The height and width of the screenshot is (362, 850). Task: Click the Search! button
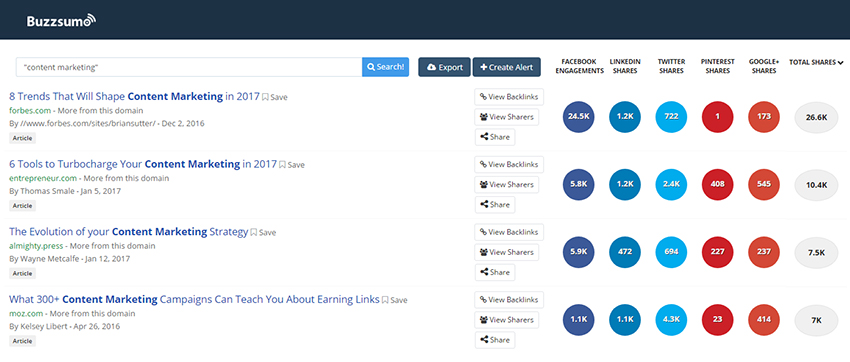tap(385, 67)
